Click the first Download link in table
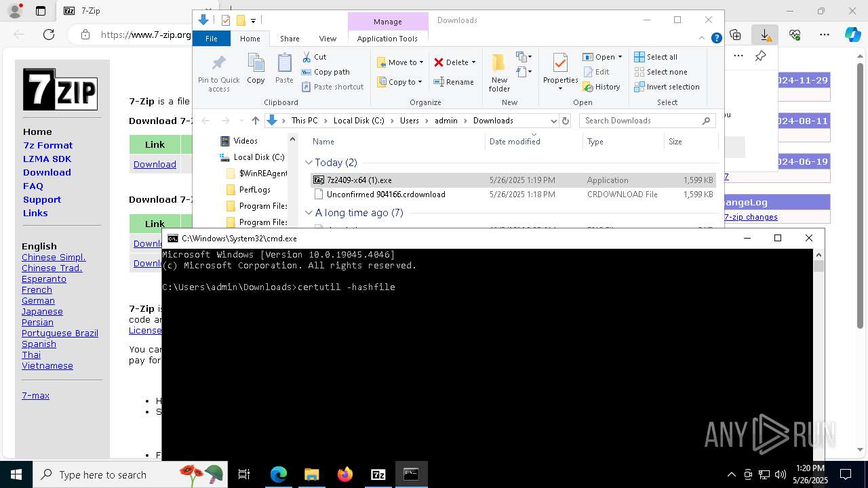The height and width of the screenshot is (488, 868). (x=155, y=164)
